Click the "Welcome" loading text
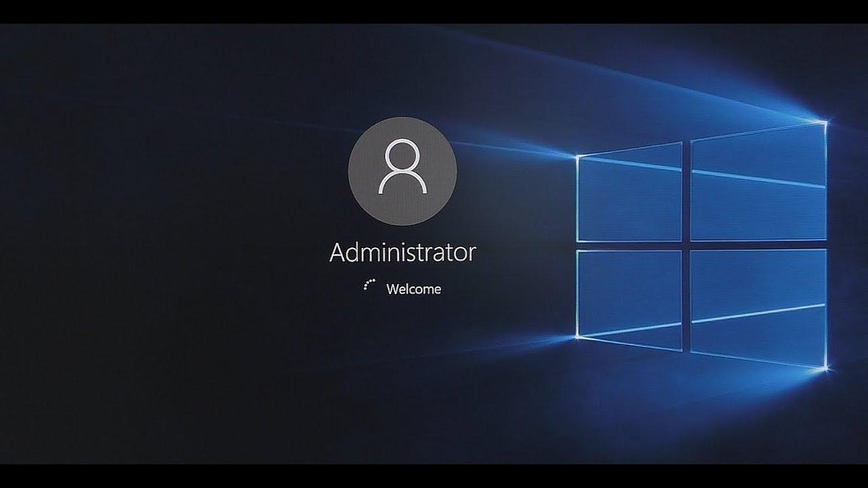This screenshot has width=868, height=488. coord(414,289)
